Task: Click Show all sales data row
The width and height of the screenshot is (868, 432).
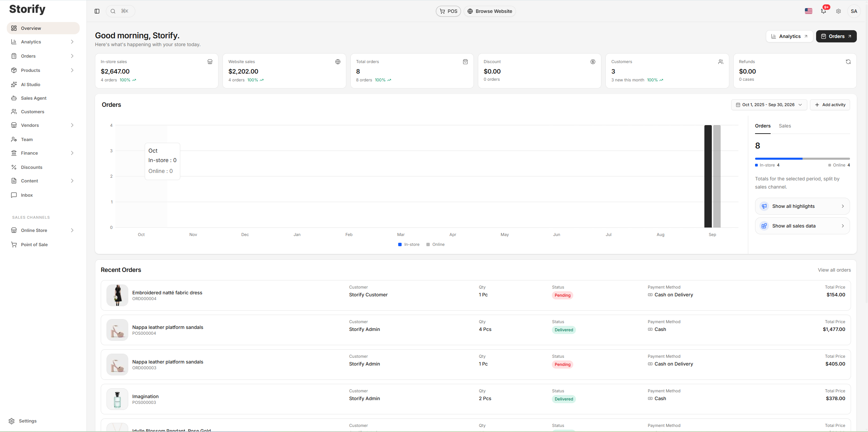Action: click(803, 226)
